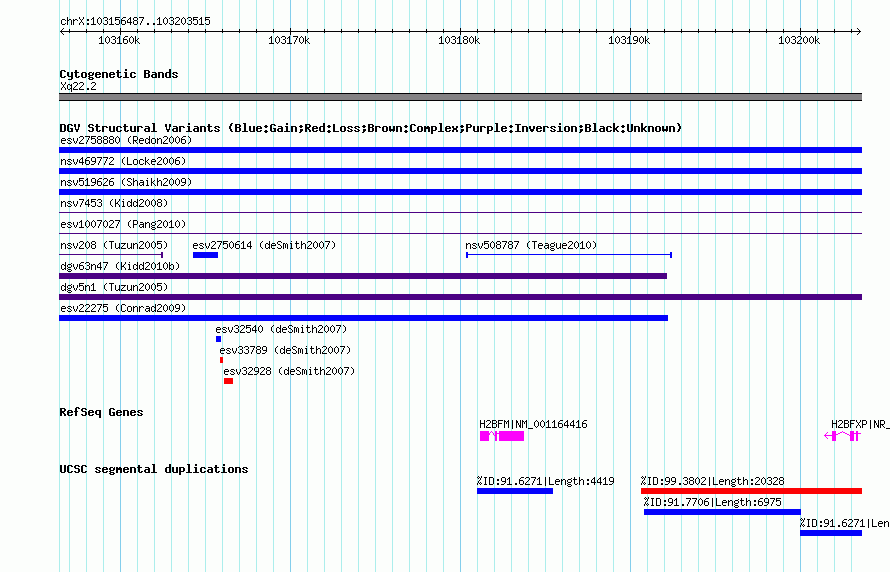Click the Cytogenetic Bands track title
Viewport: 890px width, 572px height.
pos(119,74)
